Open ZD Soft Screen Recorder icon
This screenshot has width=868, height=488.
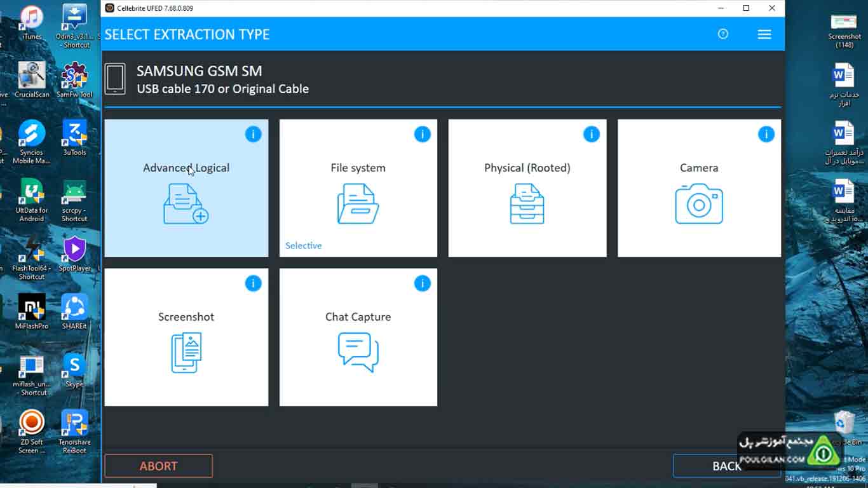(32, 432)
